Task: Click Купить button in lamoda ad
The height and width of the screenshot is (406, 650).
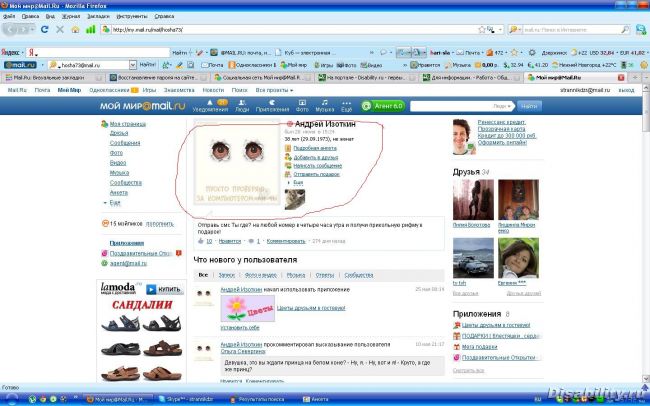Action: point(165,289)
